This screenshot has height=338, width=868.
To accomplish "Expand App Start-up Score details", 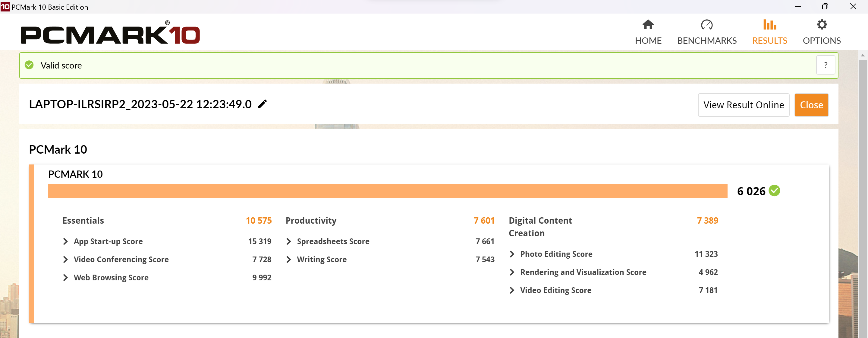I will [x=65, y=241].
